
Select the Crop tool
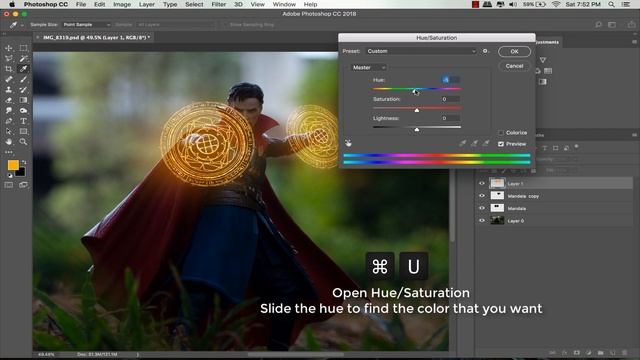[x=9, y=69]
